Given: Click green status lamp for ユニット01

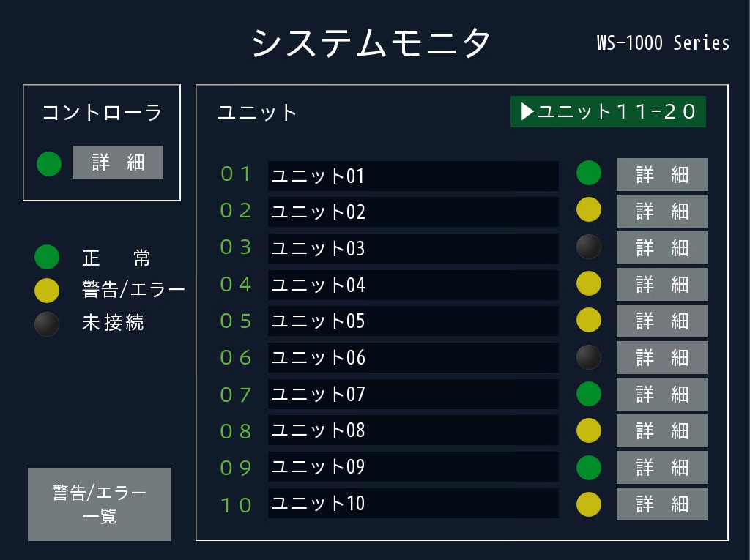Looking at the screenshot, I should pos(589,173).
